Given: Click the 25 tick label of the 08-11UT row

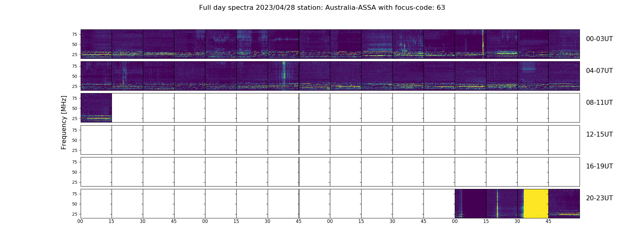Looking at the screenshot, I should [74, 119].
